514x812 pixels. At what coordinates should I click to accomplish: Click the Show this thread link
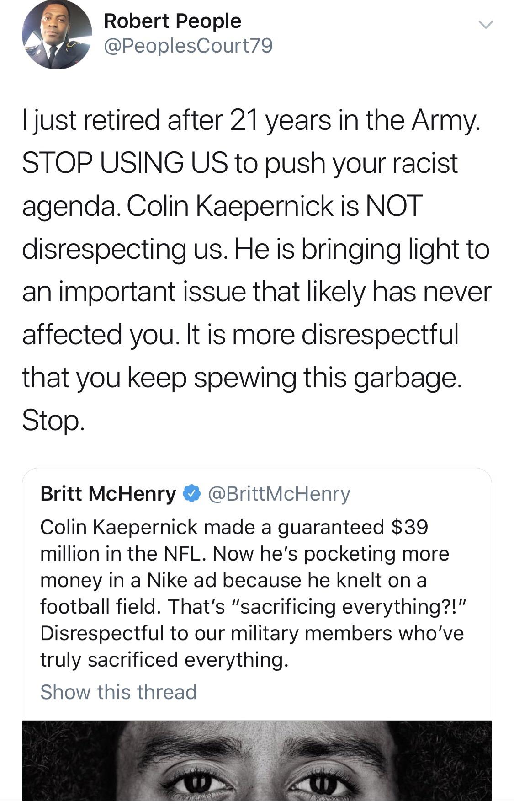coord(118,691)
